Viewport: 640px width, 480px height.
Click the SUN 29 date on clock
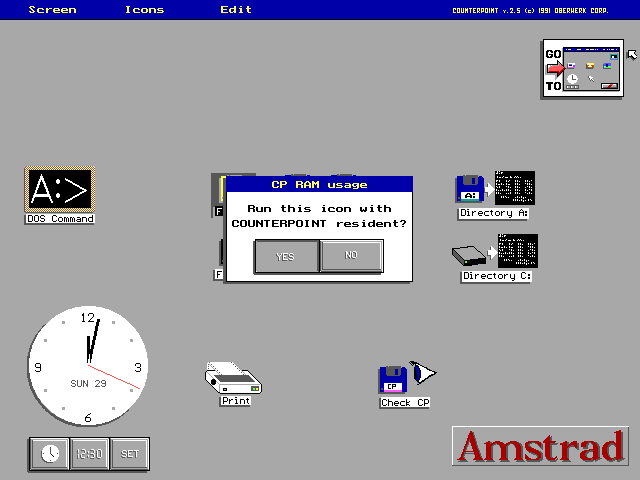point(88,384)
